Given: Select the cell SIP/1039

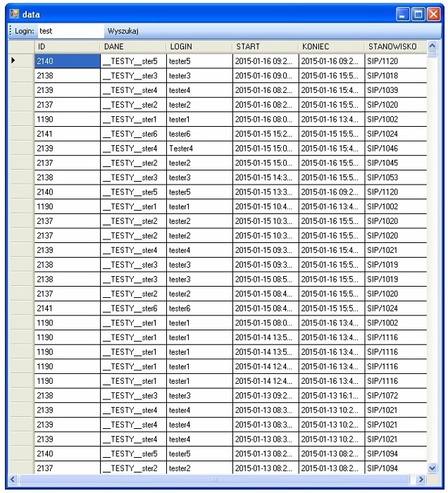Looking at the screenshot, I should [395, 90].
